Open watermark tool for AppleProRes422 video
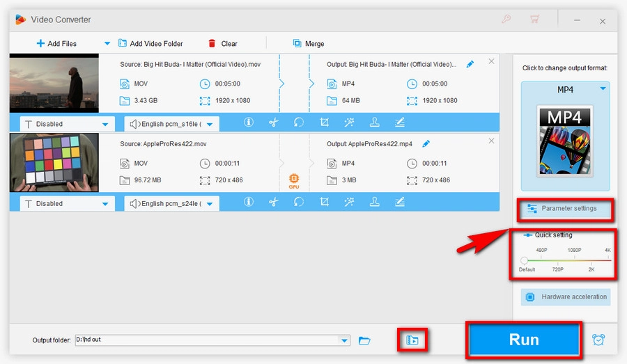 tap(374, 202)
